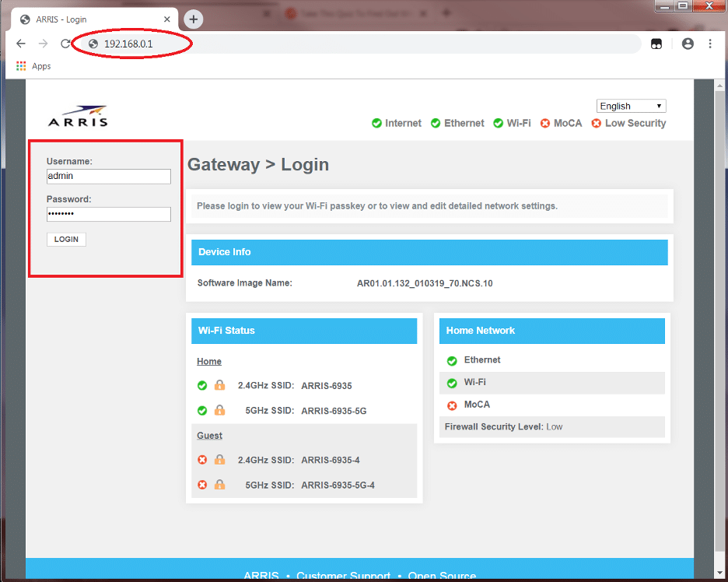This screenshot has height=582, width=728.
Task: Open the Home link under Wi-Fi Status
Action: click(209, 361)
